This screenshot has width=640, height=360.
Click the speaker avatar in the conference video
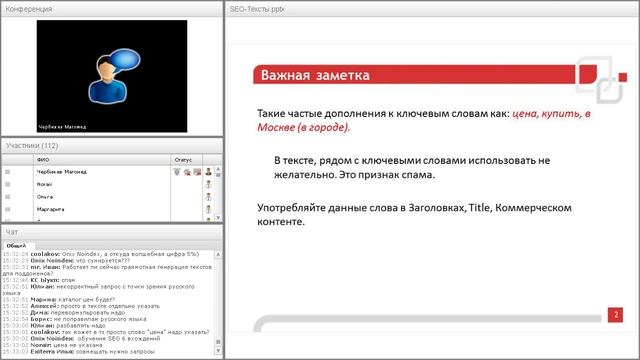[113, 76]
